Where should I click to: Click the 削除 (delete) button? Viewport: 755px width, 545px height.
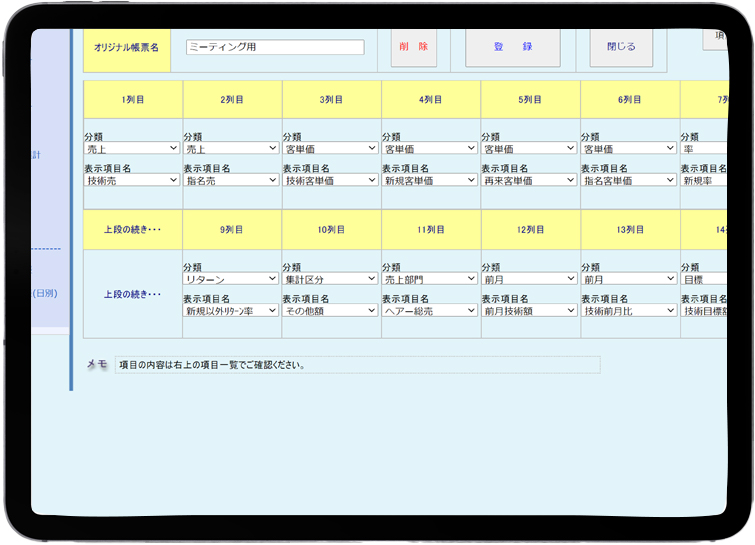point(413,47)
